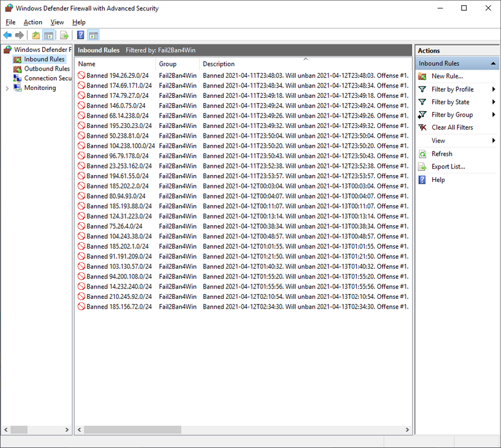501x448 pixels.
Task: Click the Monitoring tree icon
Action: (x=18, y=88)
